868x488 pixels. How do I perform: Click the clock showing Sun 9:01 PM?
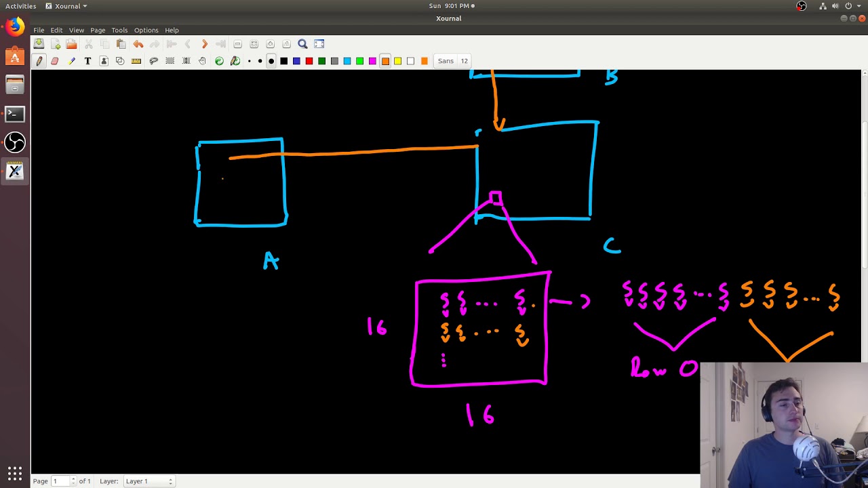449,6
